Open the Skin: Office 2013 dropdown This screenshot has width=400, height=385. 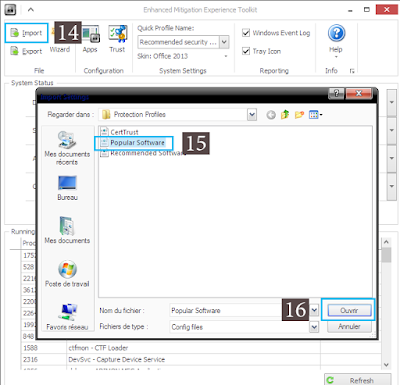click(x=226, y=56)
